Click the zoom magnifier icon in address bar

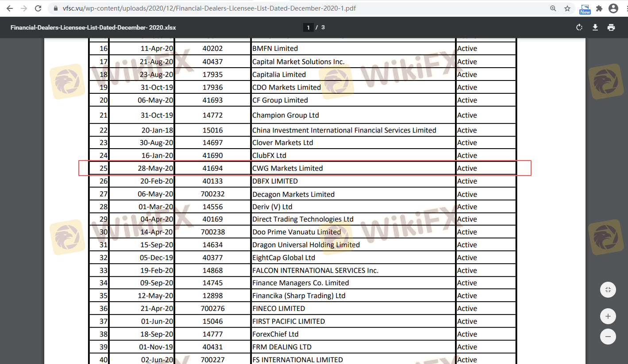(553, 8)
